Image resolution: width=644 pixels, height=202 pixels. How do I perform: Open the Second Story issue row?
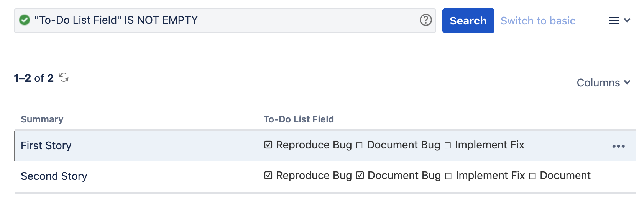tap(54, 176)
